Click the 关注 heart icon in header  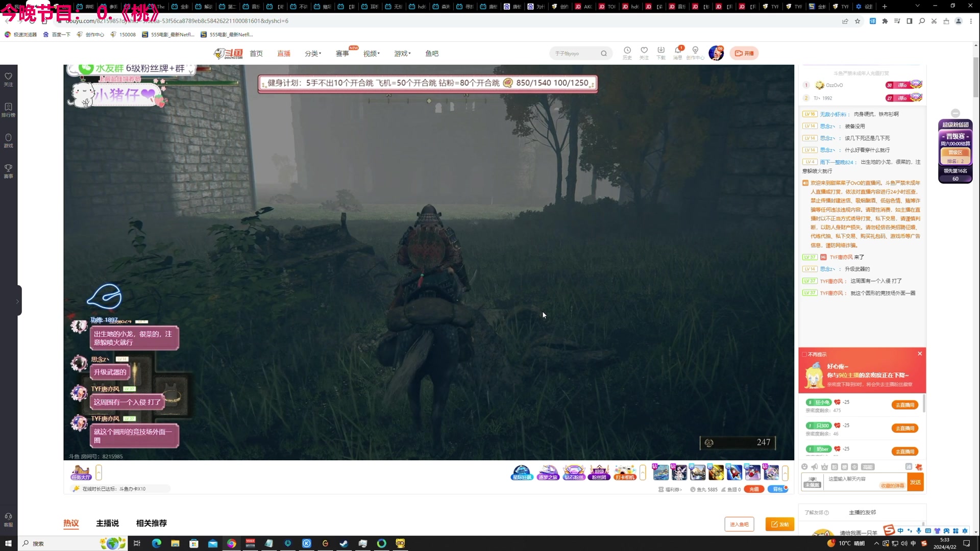644,51
